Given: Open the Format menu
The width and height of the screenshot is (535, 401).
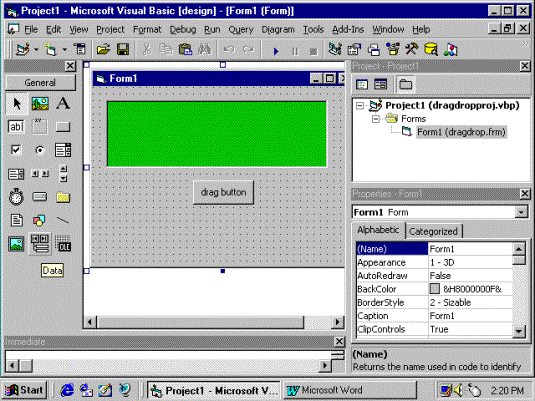Looking at the screenshot, I should click(147, 30).
